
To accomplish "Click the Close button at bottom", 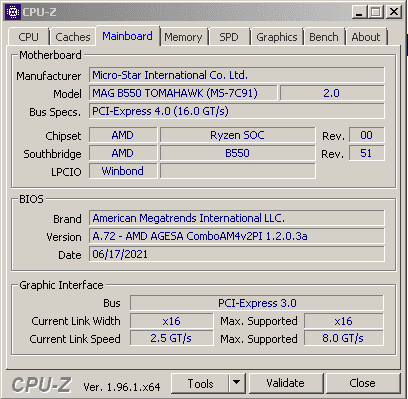I will pyautogui.click(x=363, y=383).
